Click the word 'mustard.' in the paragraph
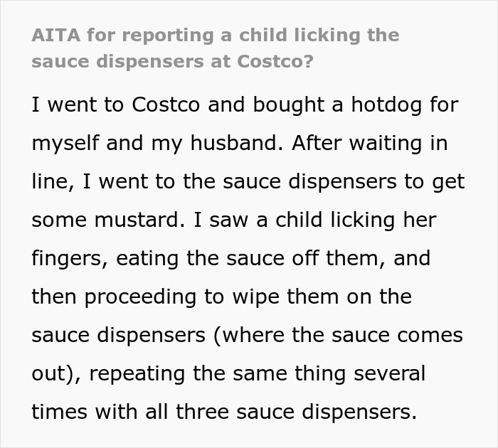Viewport: 498px width, 448px height. pyautogui.click(x=139, y=220)
